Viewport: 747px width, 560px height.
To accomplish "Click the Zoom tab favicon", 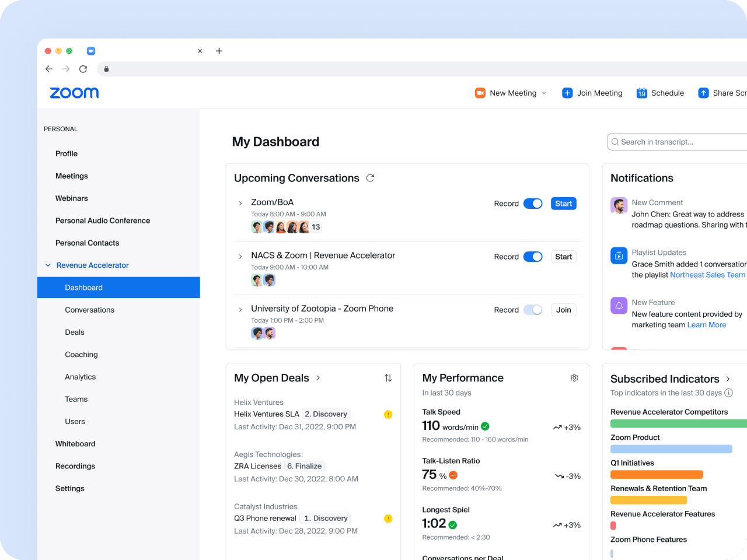I will [91, 51].
